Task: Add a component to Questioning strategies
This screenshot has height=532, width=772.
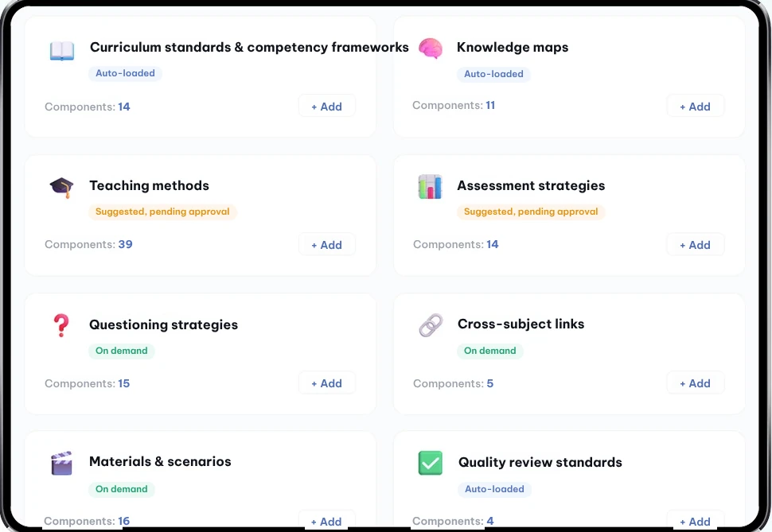Action: tap(327, 382)
